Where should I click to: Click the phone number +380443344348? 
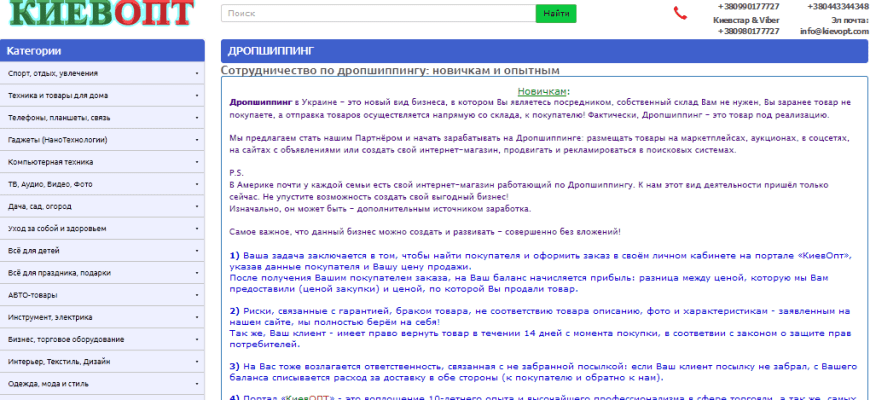coord(837,7)
